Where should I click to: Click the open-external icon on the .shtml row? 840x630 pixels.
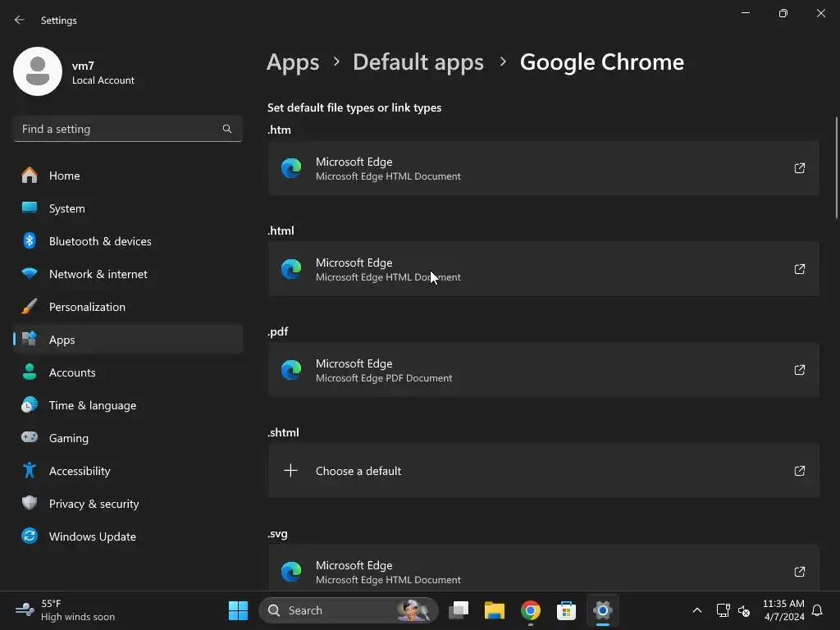coord(799,471)
